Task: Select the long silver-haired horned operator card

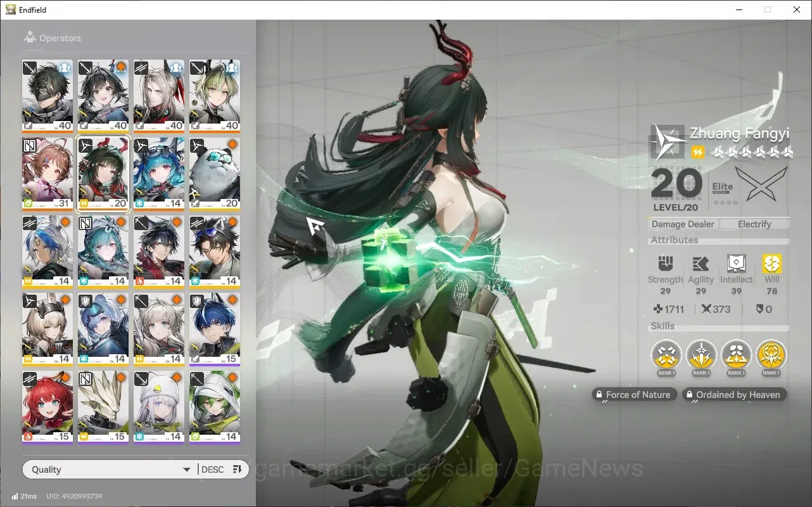Action: tap(159, 96)
